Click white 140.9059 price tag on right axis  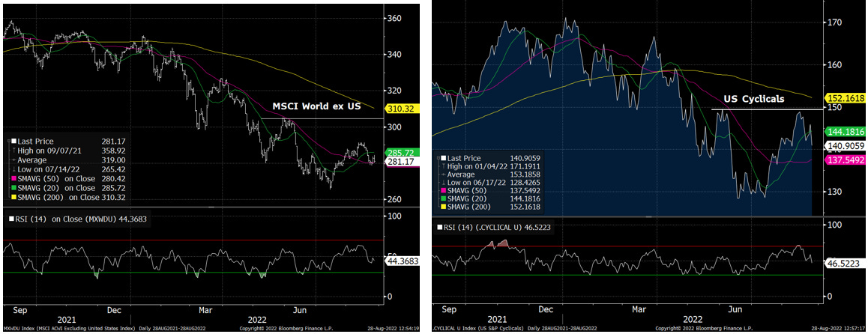(x=846, y=146)
